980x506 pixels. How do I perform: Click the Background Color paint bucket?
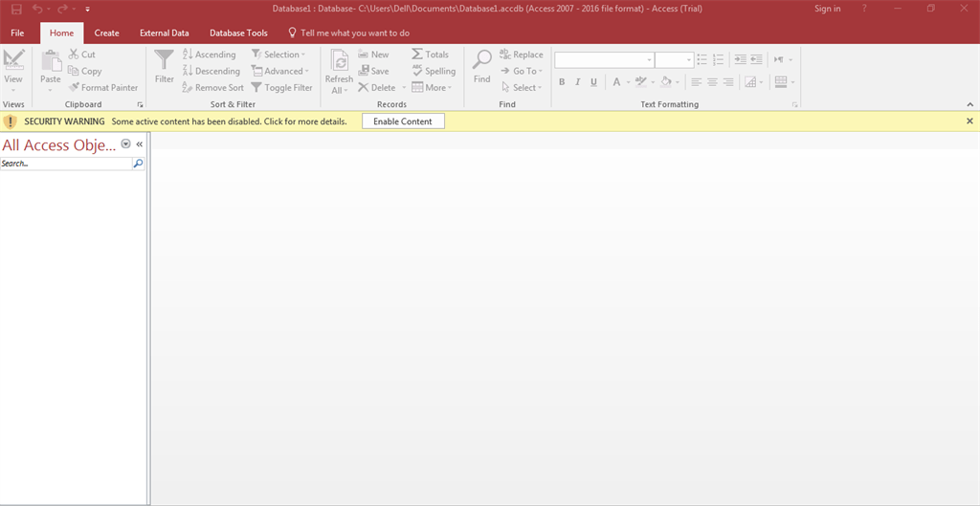(666, 82)
